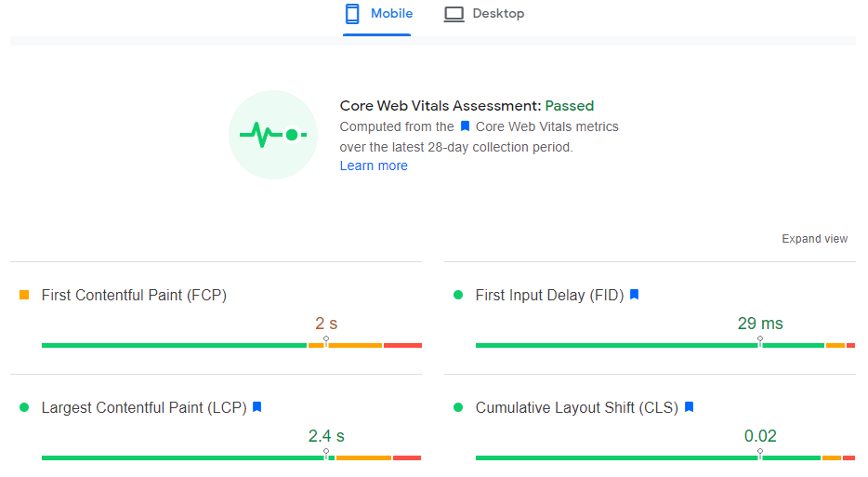
Task: Click the blue bookmark beside Core Web Vitals metrics
Action: 465,126
